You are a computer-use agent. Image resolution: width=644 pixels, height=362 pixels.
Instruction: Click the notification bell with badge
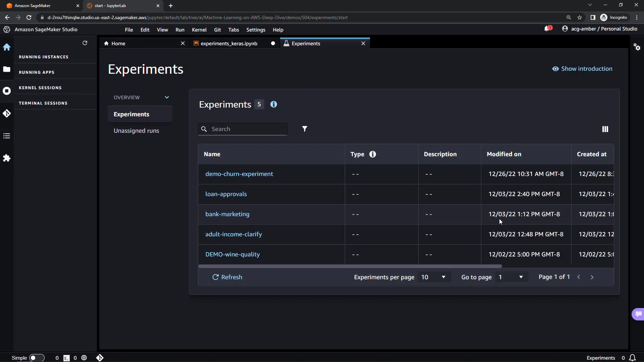point(547,29)
